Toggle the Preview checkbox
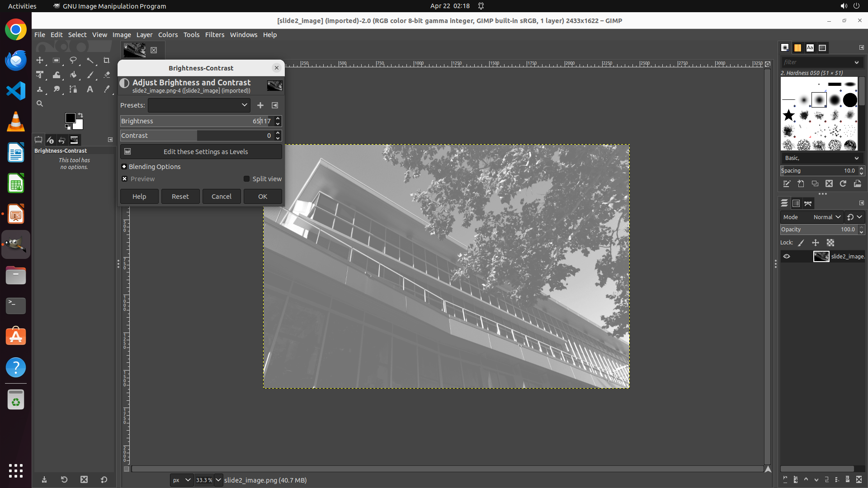 [x=125, y=179]
